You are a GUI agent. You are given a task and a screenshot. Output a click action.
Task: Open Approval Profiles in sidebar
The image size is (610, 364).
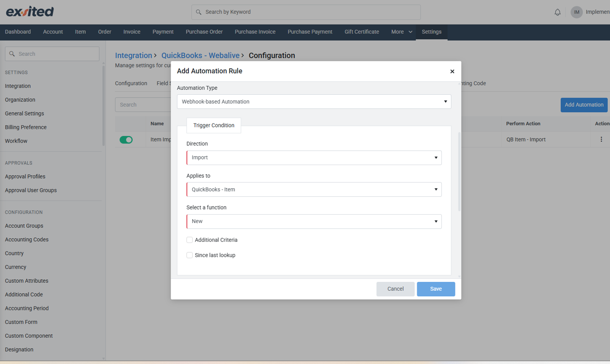click(25, 176)
